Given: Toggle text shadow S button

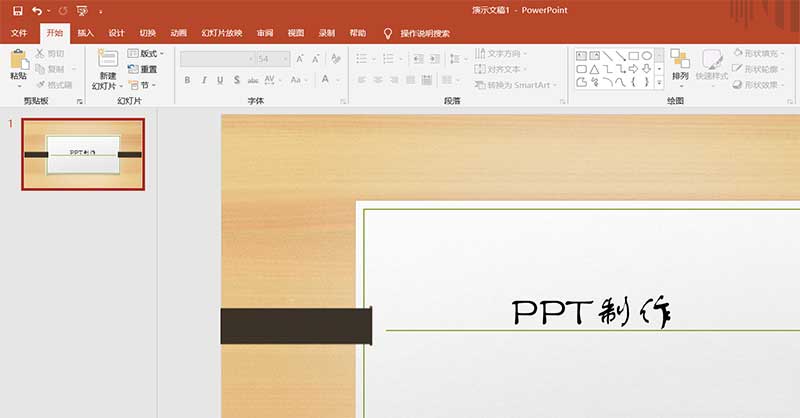Looking at the screenshot, I should tap(237, 80).
